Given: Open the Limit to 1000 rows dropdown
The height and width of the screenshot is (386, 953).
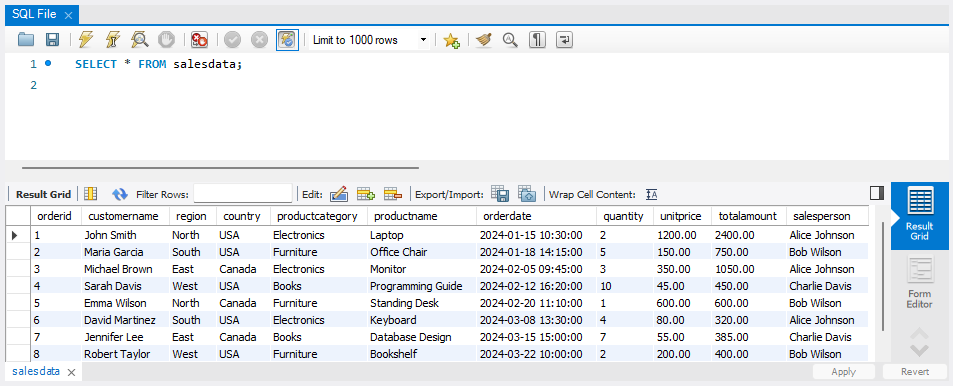Looking at the screenshot, I should point(369,40).
